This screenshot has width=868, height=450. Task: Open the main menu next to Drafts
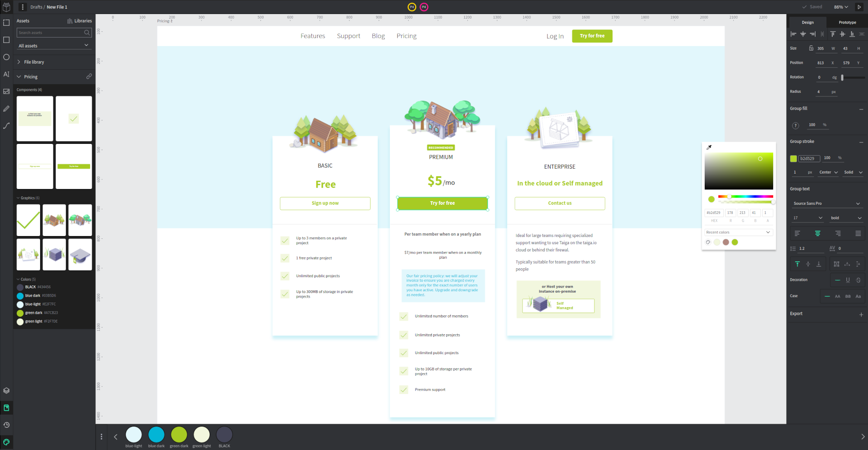pyautogui.click(x=23, y=7)
